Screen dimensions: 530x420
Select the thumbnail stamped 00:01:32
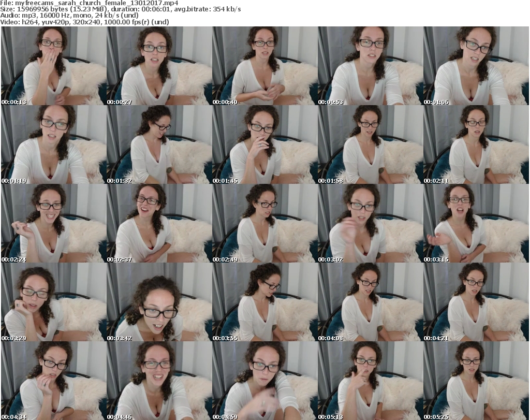(159, 144)
